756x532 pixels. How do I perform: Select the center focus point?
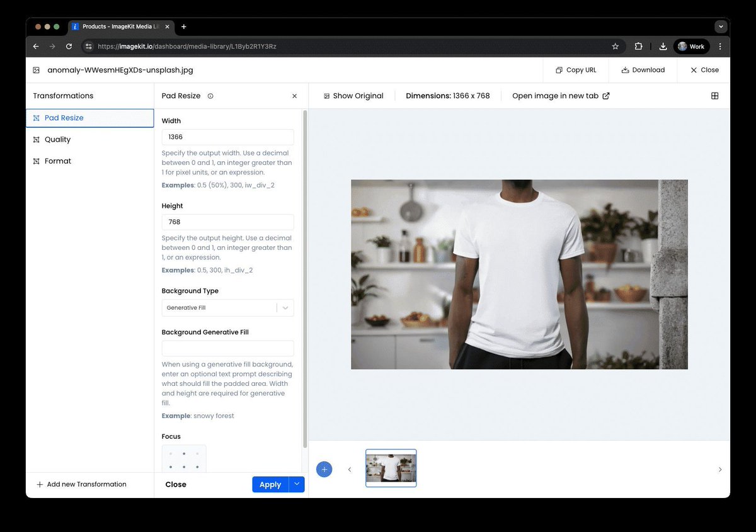pos(184,467)
